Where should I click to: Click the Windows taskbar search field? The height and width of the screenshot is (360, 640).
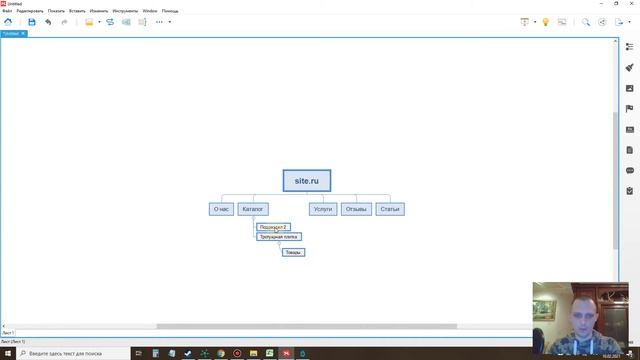point(73,353)
